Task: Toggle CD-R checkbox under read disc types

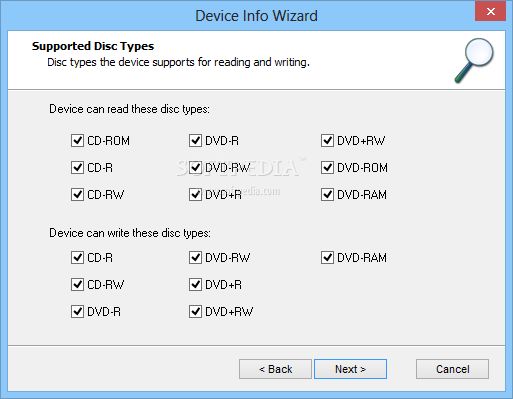Action: click(x=77, y=167)
